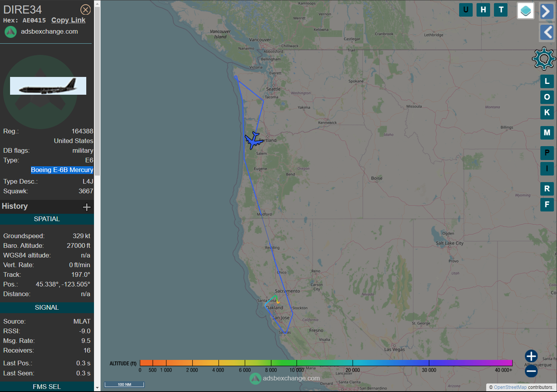Select the SPATIAL section header
This screenshot has height=392, width=557.
pos(47,219)
